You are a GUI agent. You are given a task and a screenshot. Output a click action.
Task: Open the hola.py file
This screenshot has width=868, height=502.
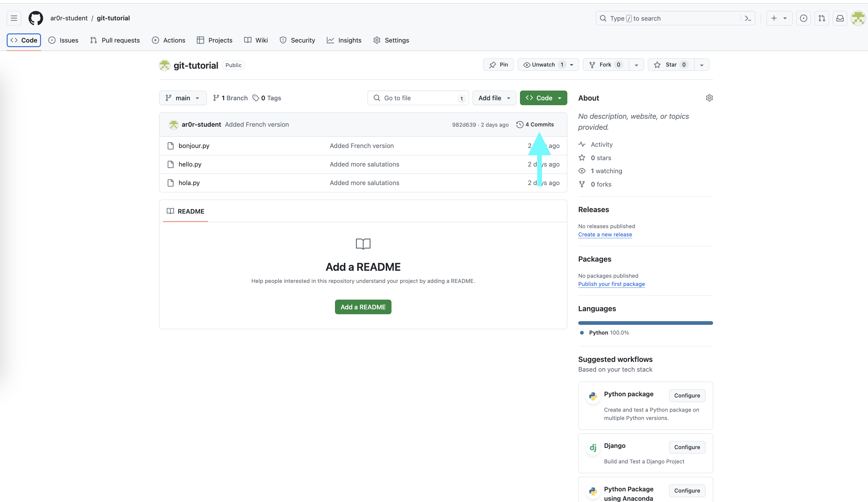click(x=189, y=183)
